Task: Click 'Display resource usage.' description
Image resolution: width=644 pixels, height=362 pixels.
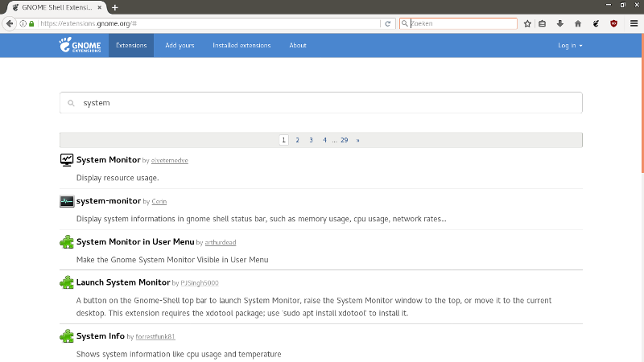Action: point(118,178)
